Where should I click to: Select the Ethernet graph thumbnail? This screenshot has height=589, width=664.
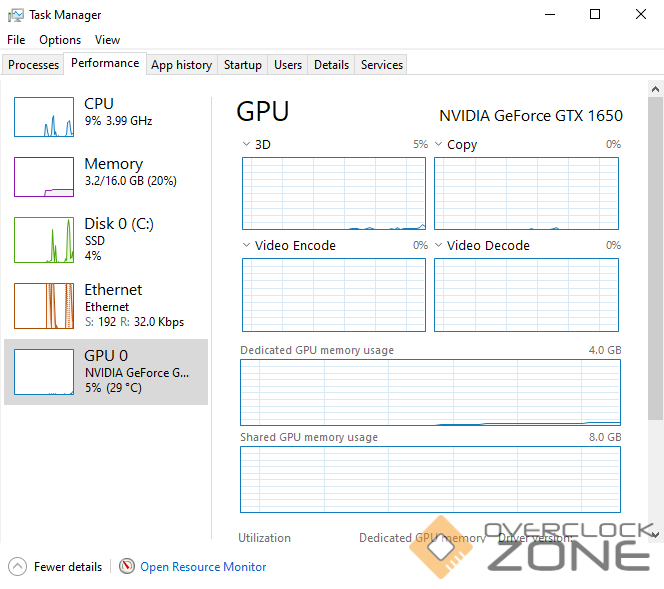pyautogui.click(x=44, y=306)
